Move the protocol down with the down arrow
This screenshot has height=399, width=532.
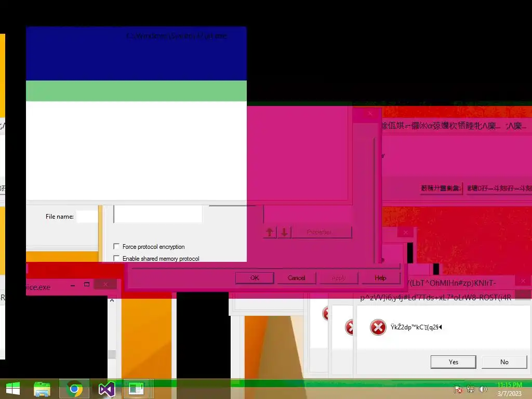click(284, 232)
